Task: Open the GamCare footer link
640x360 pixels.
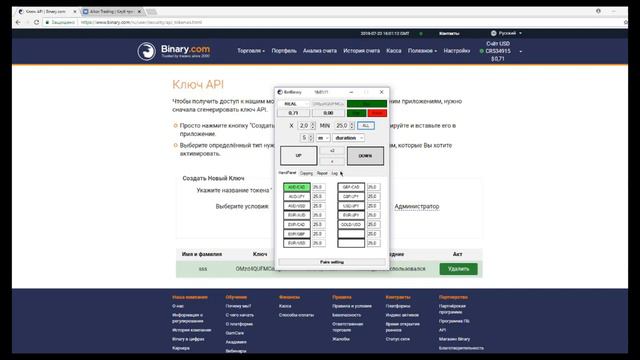Action: pyautogui.click(x=235, y=333)
